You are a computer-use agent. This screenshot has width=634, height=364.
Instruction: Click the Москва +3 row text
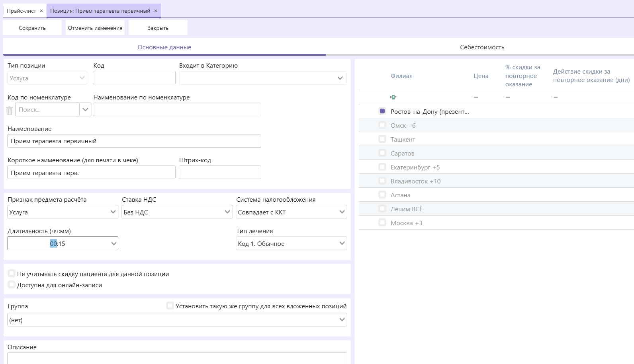[406, 223]
